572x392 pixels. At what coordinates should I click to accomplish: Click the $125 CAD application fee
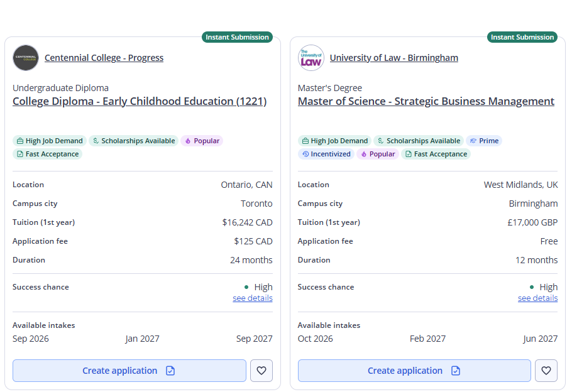tap(253, 241)
